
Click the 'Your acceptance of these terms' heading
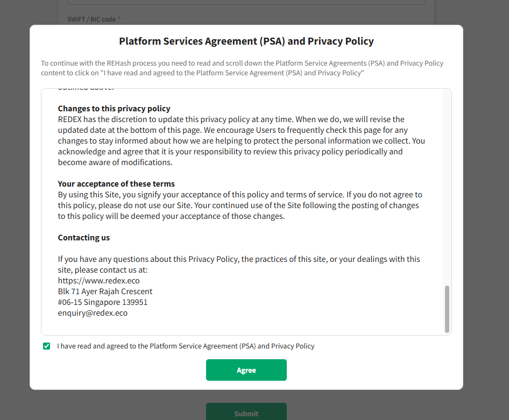116,184
